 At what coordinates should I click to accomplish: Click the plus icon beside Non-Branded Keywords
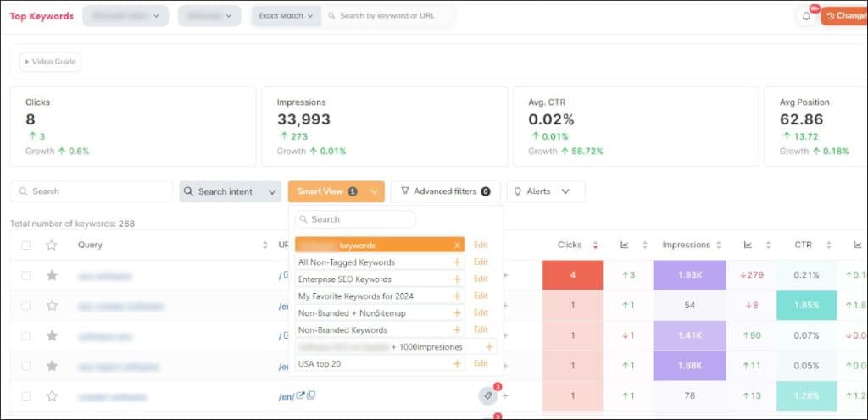click(x=457, y=330)
